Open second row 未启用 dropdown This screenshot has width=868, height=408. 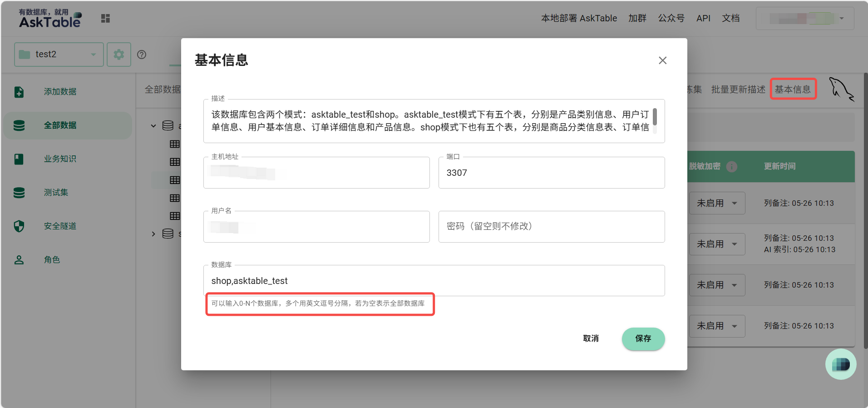[717, 244]
